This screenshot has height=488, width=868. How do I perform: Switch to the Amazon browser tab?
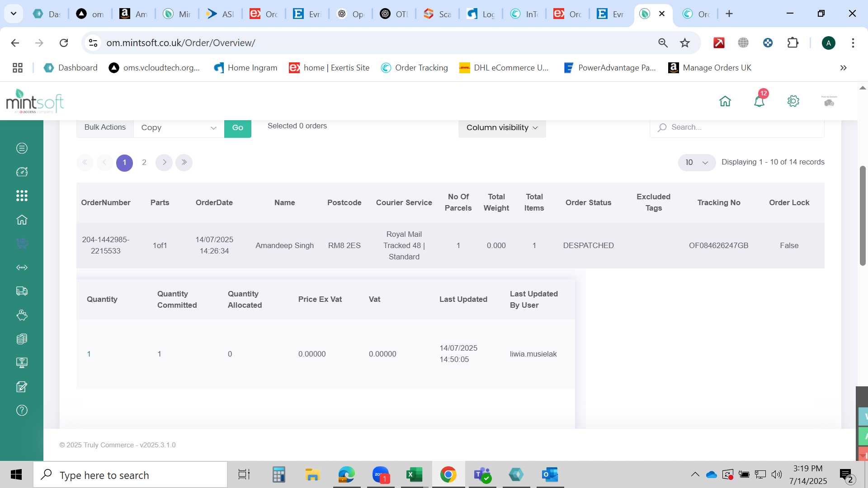tap(134, 14)
